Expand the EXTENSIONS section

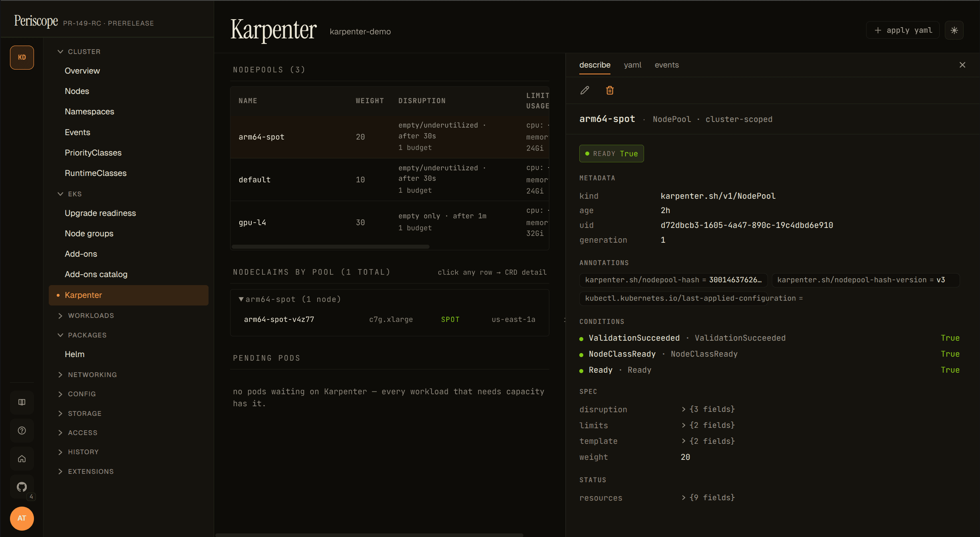coord(86,471)
